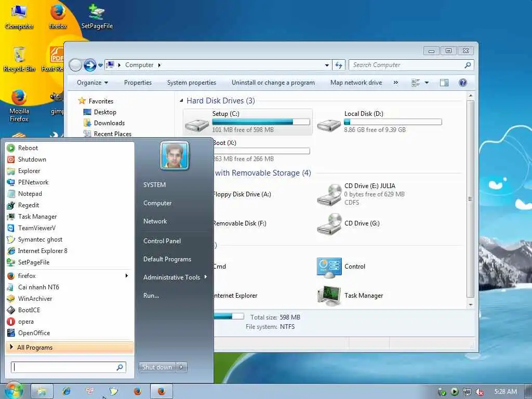The height and width of the screenshot is (399, 532).
Task: Open the shut down options arrow
Action: pos(181,367)
